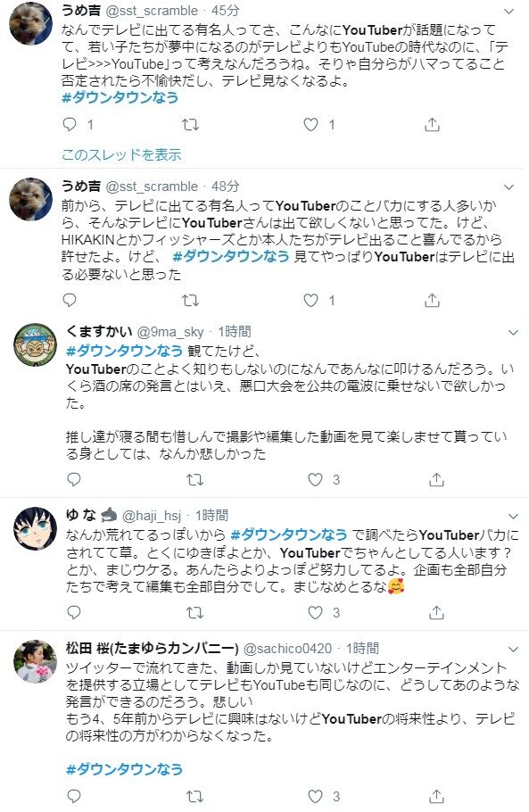Share 松田 桜's tweet

coord(437,797)
